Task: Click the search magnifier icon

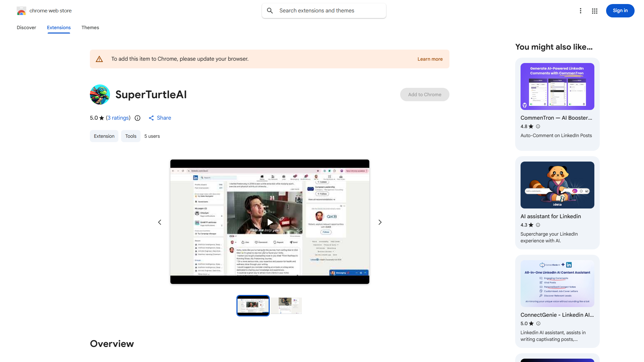Action: click(x=270, y=11)
